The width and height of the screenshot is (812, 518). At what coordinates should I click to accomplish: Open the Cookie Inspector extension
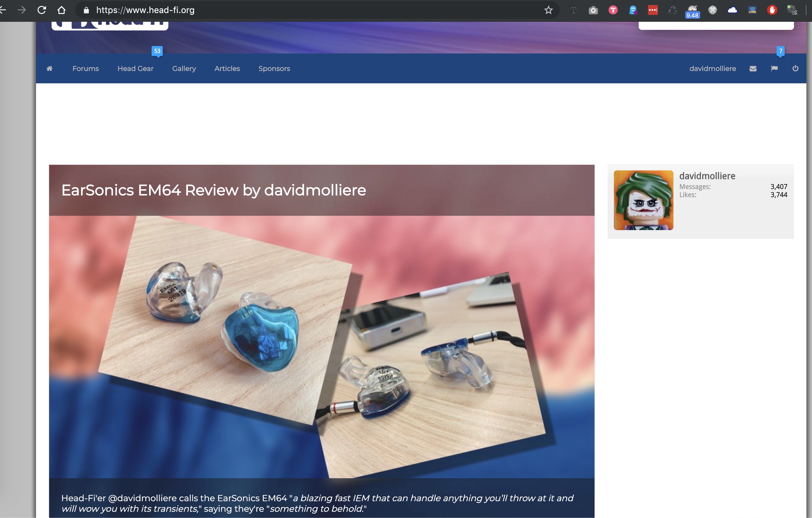pos(752,10)
